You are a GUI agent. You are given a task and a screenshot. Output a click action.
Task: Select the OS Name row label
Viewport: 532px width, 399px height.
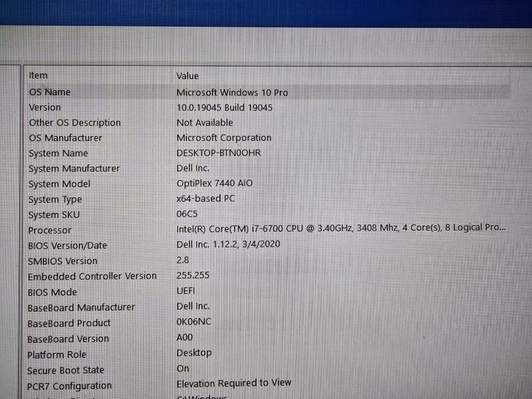[x=50, y=92]
